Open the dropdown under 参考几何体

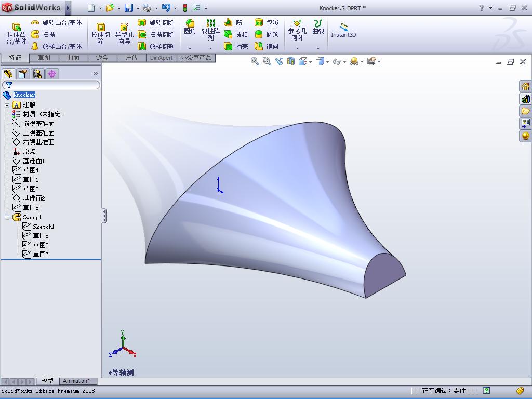point(297,48)
